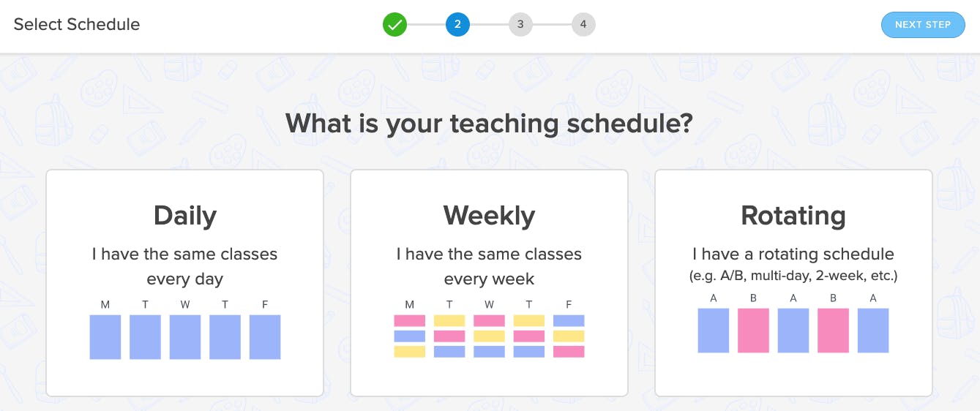Go to step 4 circle
The width and height of the screenshot is (980, 411).
583,25
